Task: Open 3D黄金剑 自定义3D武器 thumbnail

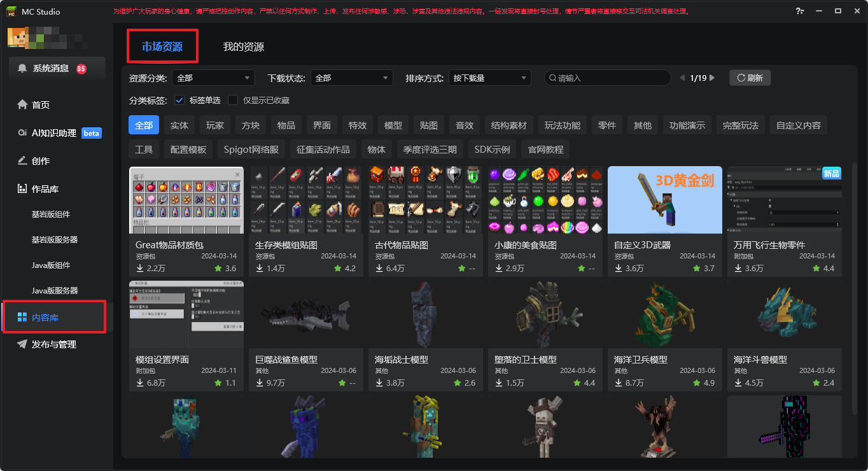Action: tap(665, 200)
